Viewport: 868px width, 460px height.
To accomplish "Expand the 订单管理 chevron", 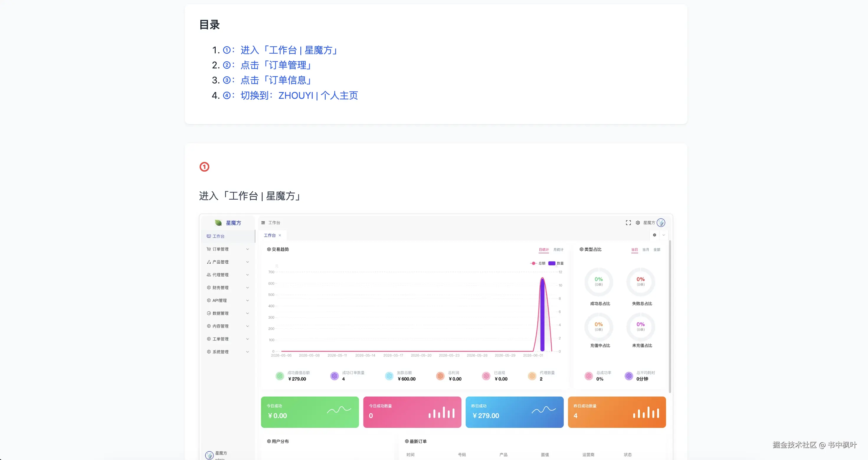I will (248, 249).
